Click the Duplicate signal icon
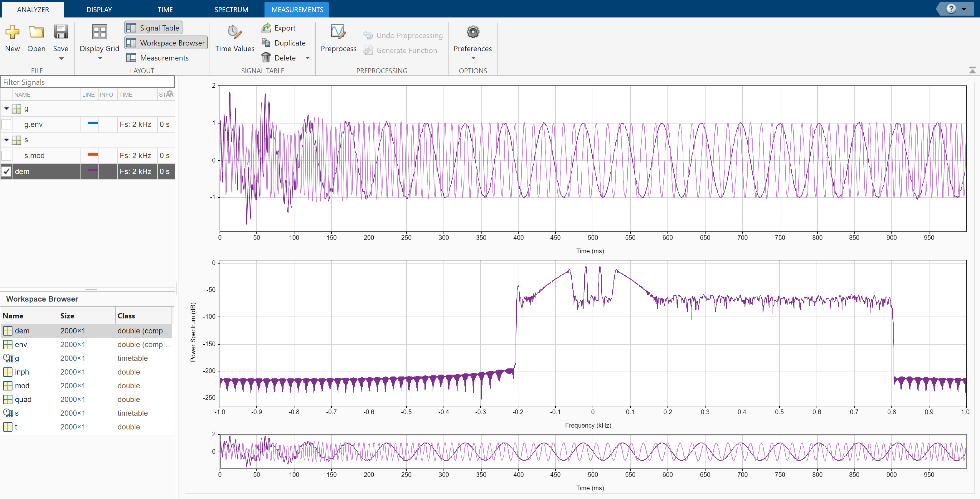This screenshot has width=980, height=499. [266, 43]
